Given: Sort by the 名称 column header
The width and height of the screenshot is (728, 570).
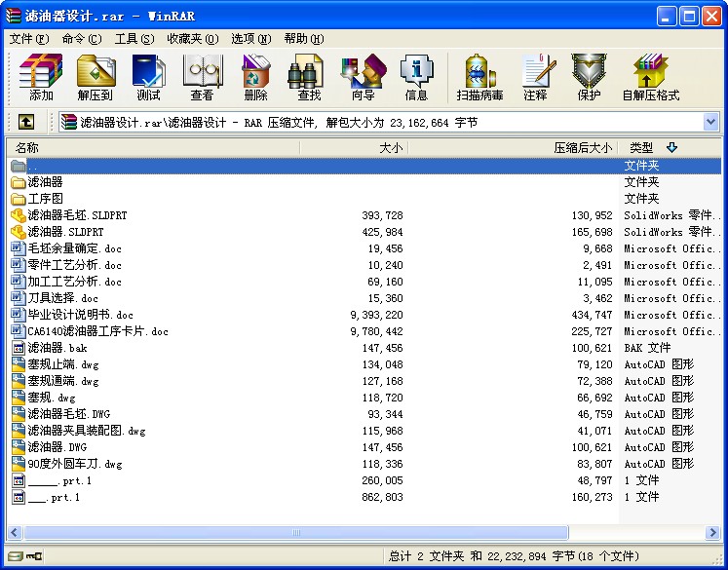Looking at the screenshot, I should tap(152, 147).
